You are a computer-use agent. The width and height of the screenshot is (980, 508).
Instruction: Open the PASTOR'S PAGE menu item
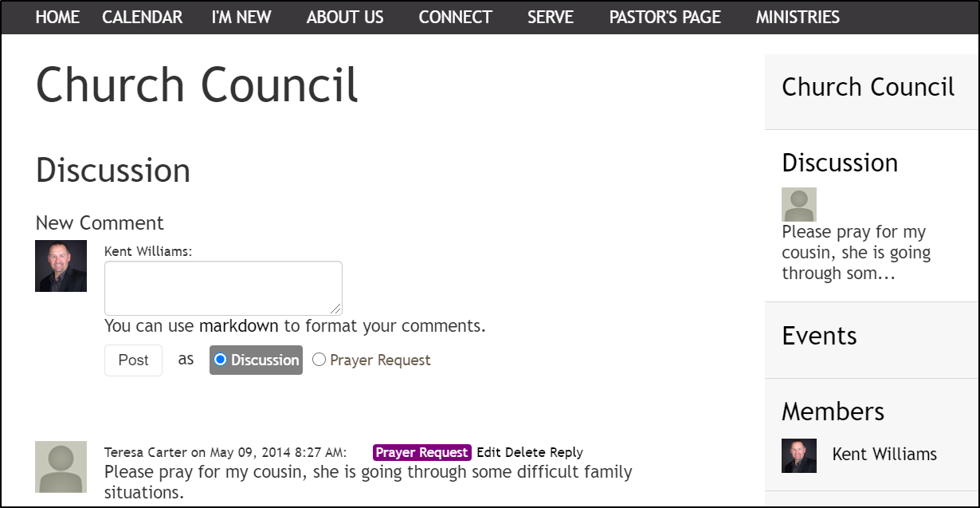click(x=664, y=17)
